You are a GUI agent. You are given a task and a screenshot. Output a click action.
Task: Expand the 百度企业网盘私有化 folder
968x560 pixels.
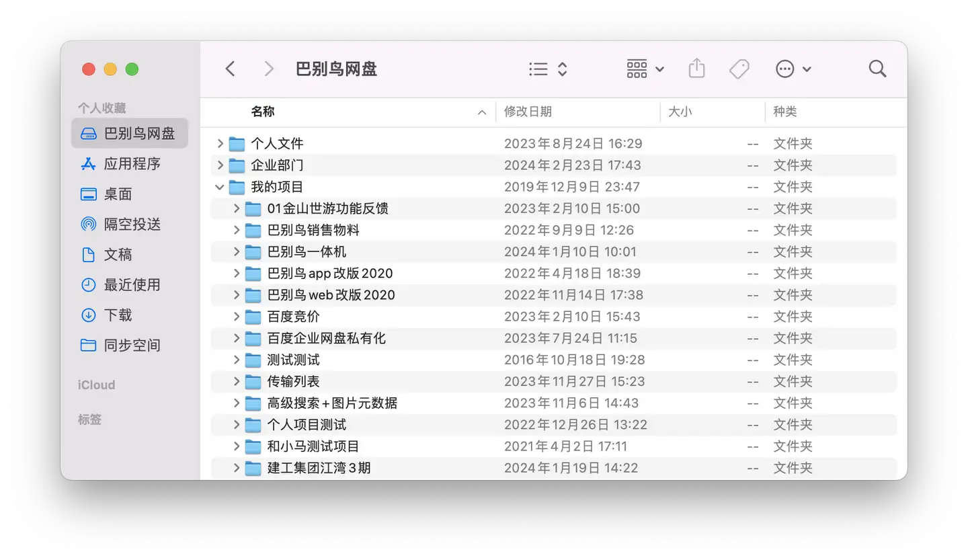pos(236,337)
